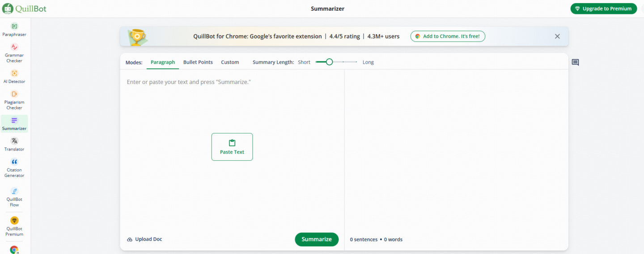
Task: Click Upgrade to Premium button
Action: click(x=604, y=9)
